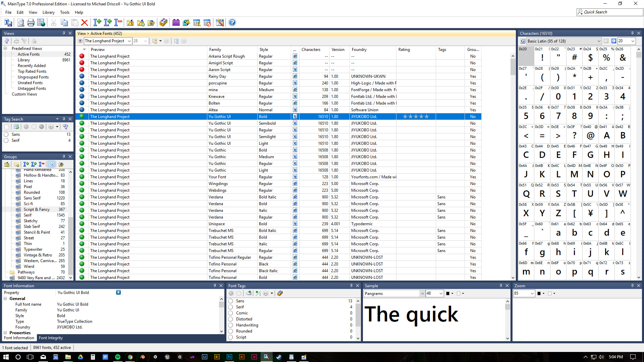The image size is (644, 362).
Task: Open the character grid size 20 dropdown
Action: tap(633, 41)
